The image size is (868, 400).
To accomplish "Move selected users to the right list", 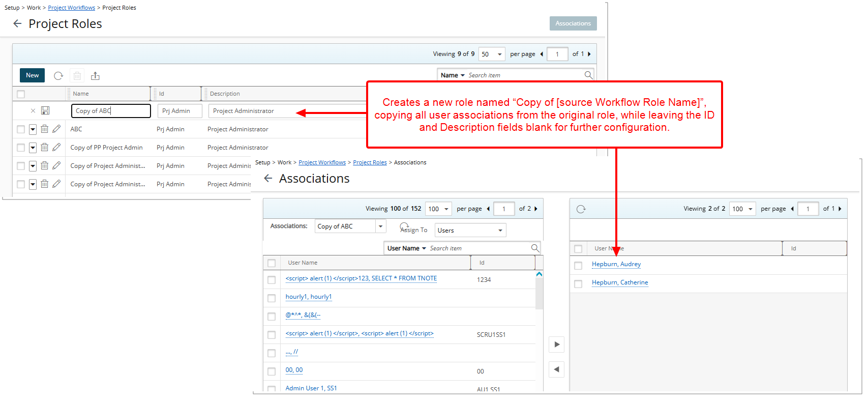I will [557, 345].
